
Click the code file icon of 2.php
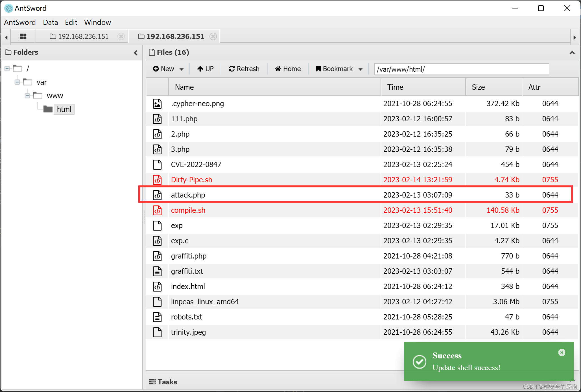(157, 134)
